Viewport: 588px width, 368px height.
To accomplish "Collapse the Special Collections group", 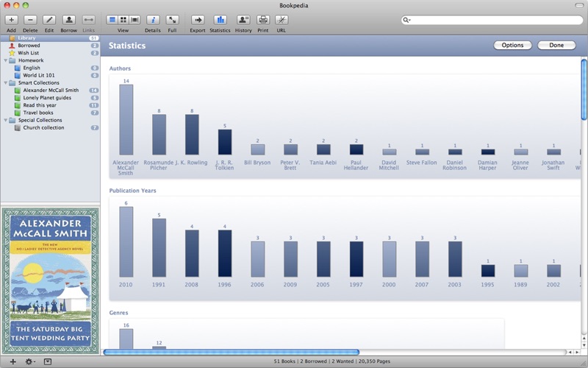I will pyautogui.click(x=6, y=120).
